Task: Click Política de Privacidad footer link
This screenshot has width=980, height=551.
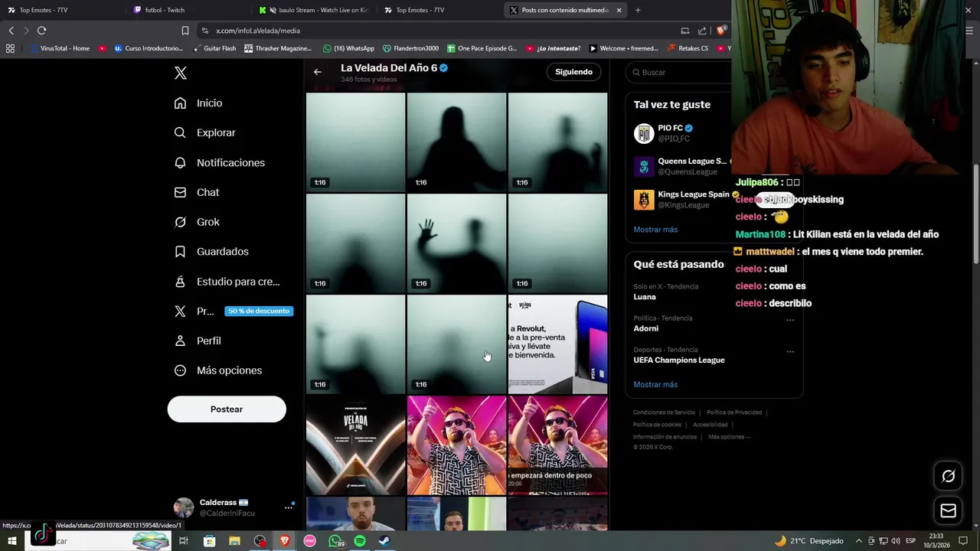Action: 734,412
